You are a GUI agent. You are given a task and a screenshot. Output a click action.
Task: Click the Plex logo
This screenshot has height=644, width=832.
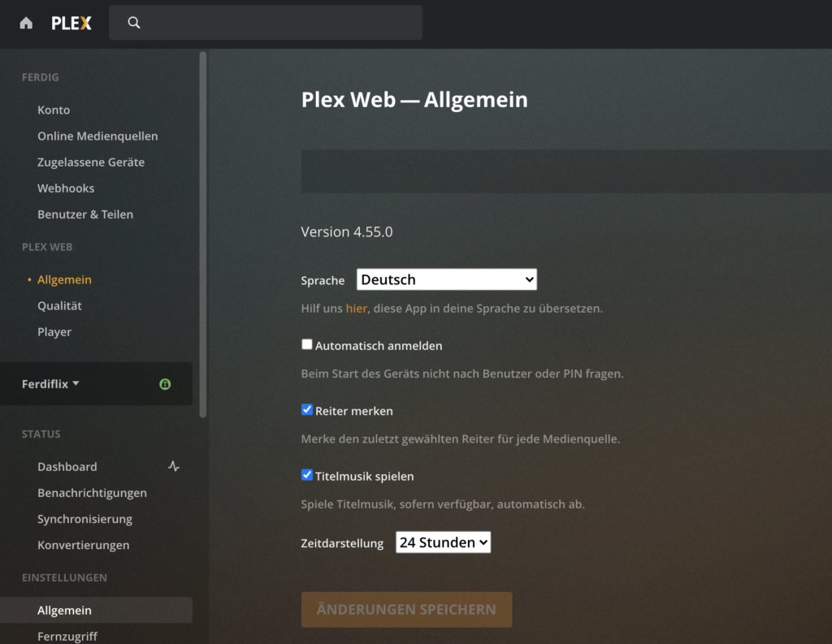[71, 23]
